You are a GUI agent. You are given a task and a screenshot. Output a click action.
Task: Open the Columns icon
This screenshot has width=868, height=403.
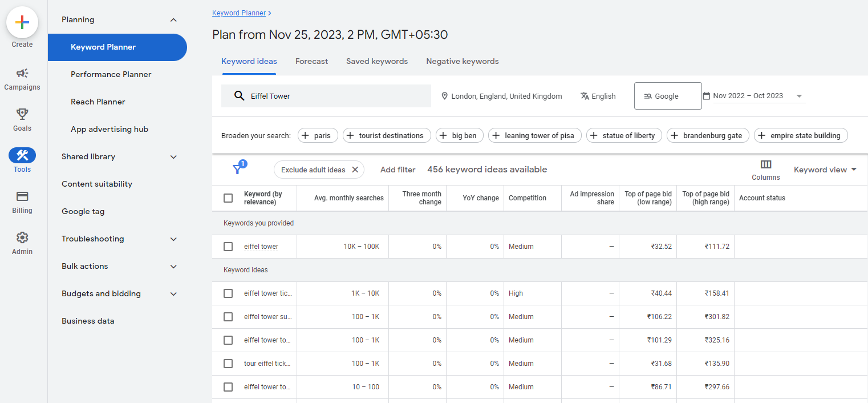(766, 164)
